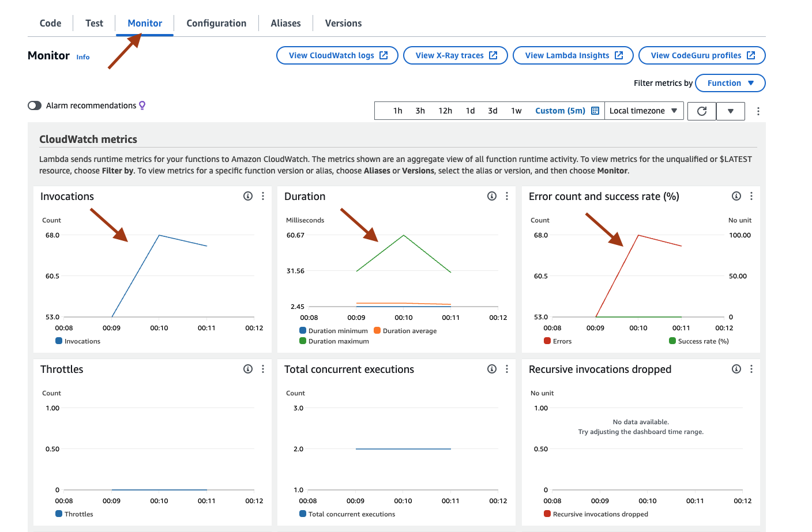Click the Duration chart title
This screenshot has height=532, width=812.
[304, 197]
